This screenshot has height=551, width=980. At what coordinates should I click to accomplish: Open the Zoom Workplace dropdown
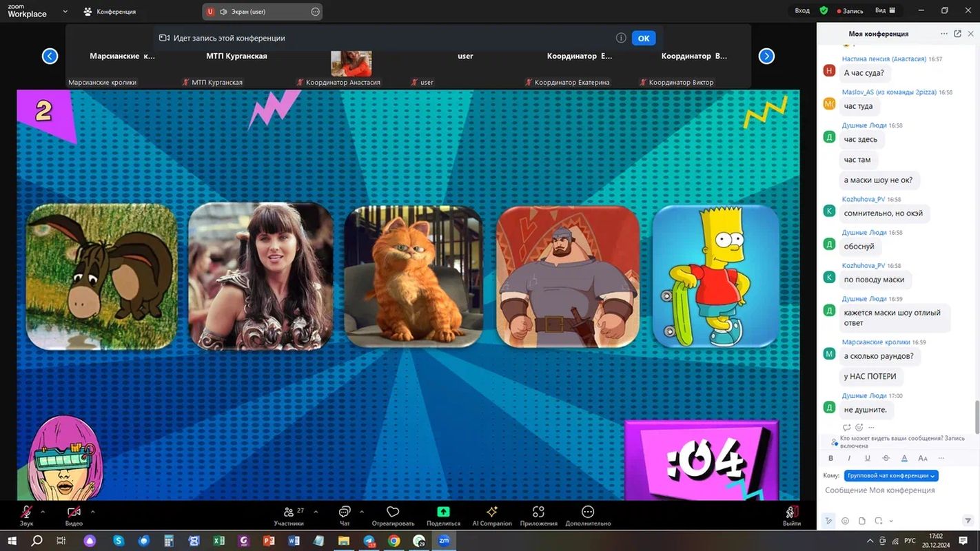coord(65,12)
